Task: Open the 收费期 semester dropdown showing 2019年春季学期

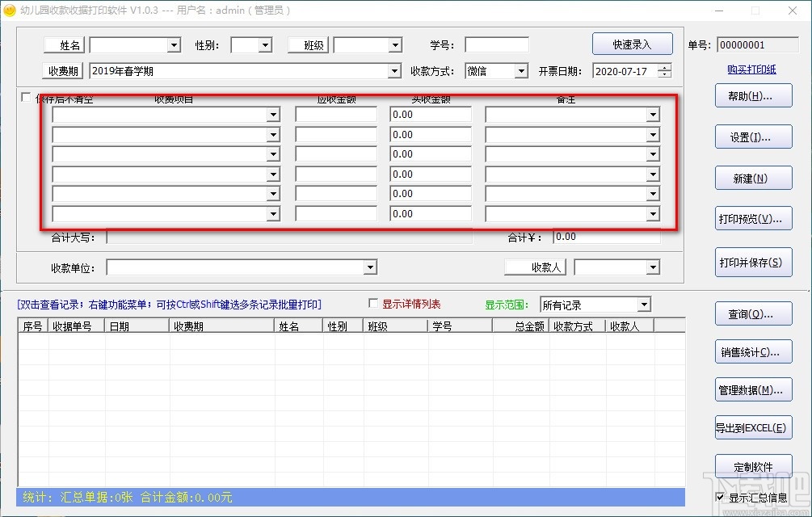Action: (394, 70)
